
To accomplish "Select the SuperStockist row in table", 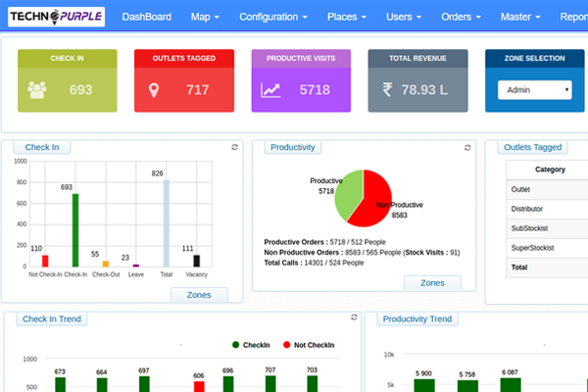I will pos(548,248).
